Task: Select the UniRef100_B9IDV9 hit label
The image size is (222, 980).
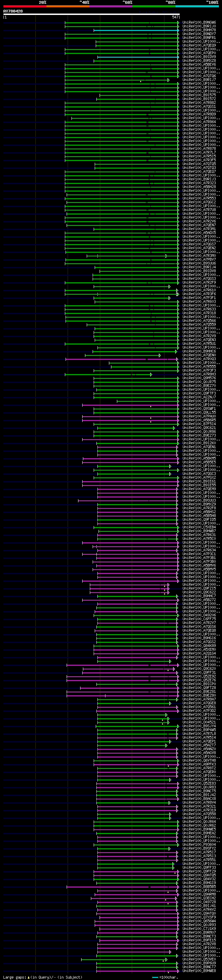Action: pyautogui.click(x=199, y=57)
